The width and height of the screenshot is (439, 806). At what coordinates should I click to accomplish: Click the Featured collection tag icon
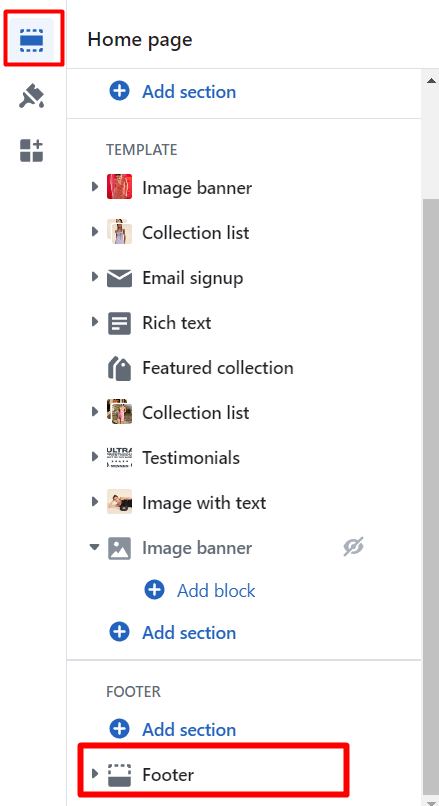119,368
